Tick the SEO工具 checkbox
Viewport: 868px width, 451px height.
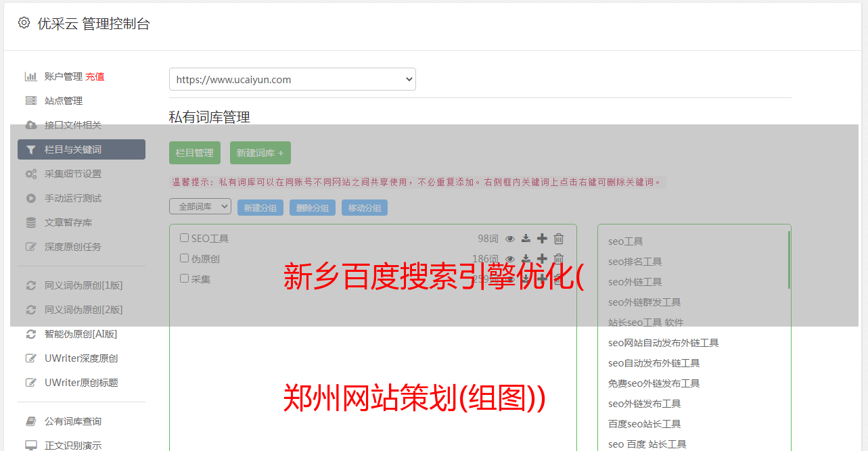tap(184, 238)
